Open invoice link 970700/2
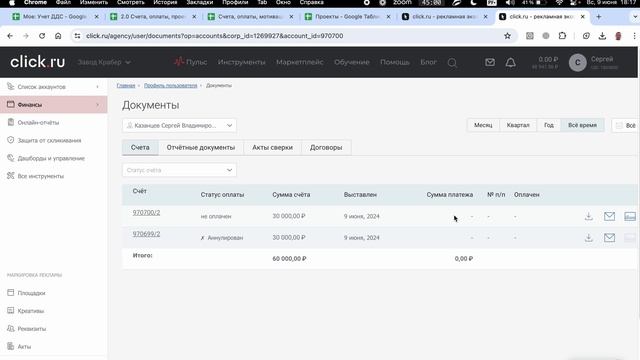The width and height of the screenshot is (640, 360). click(x=146, y=213)
